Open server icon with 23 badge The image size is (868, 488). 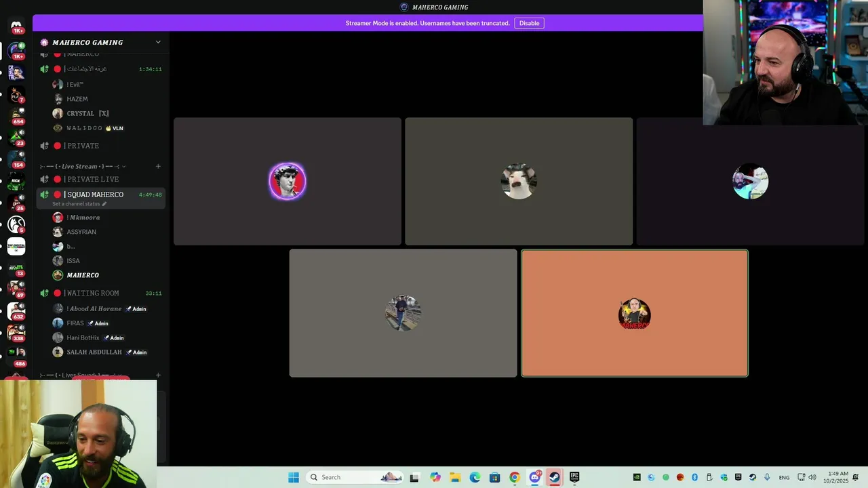tap(16, 137)
